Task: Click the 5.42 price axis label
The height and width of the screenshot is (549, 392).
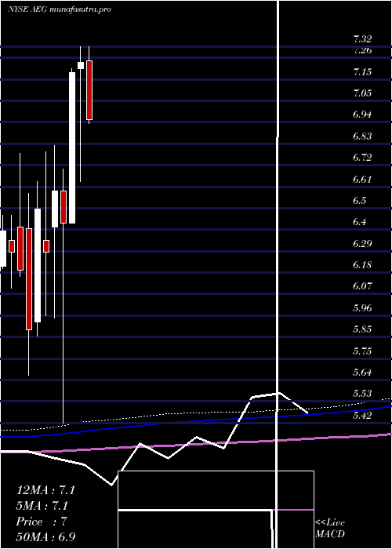Action: click(362, 415)
